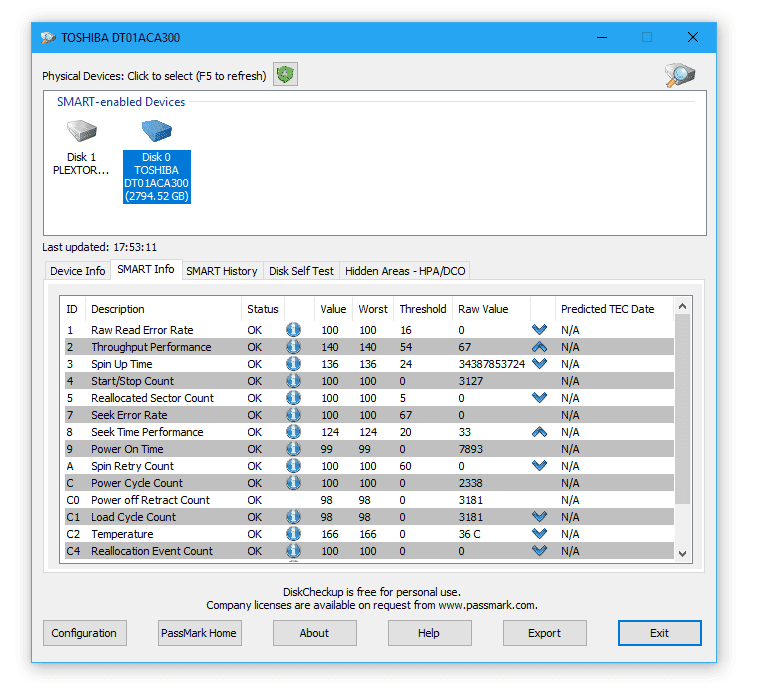Click the Exit button
Viewport: 758px width, 690px height.
[659, 633]
